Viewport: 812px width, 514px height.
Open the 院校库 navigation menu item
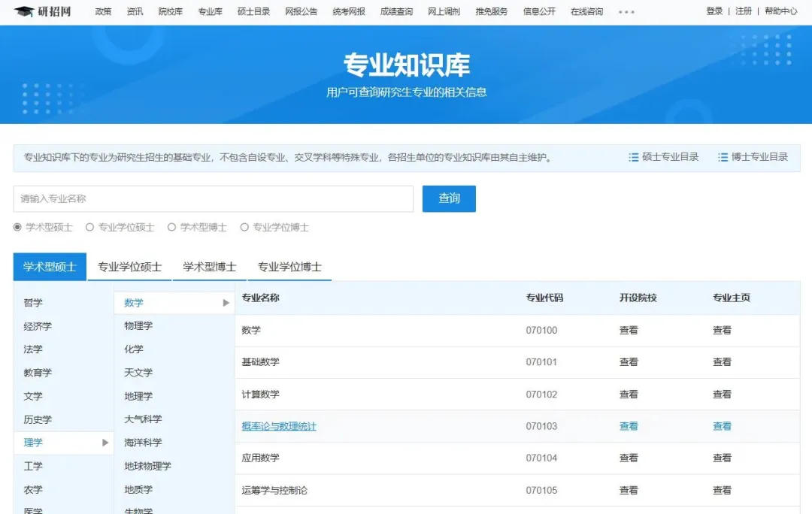click(171, 11)
